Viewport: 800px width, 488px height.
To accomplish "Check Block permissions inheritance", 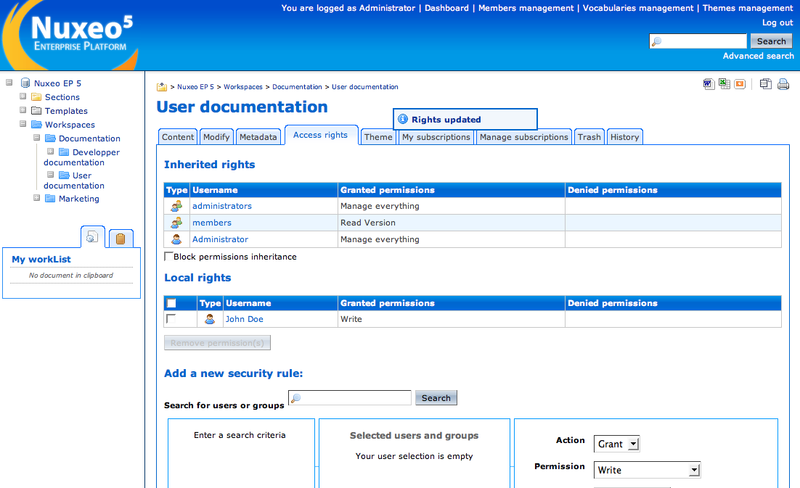I will 168,256.
